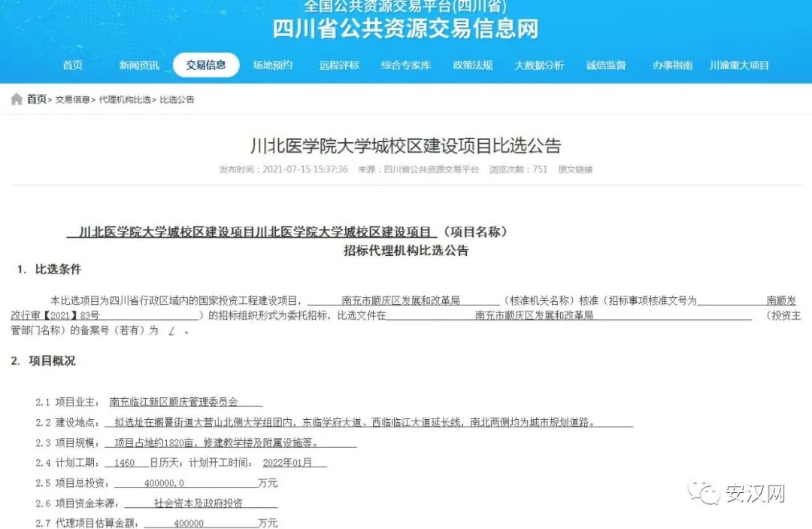
Task: Open 办事指南 navigation tab
Action: coord(673,65)
